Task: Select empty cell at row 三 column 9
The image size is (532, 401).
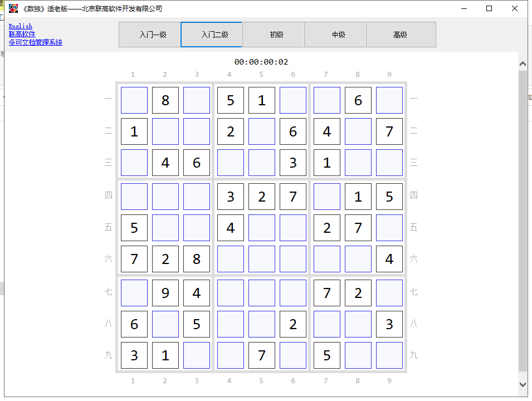Action: 389,163
